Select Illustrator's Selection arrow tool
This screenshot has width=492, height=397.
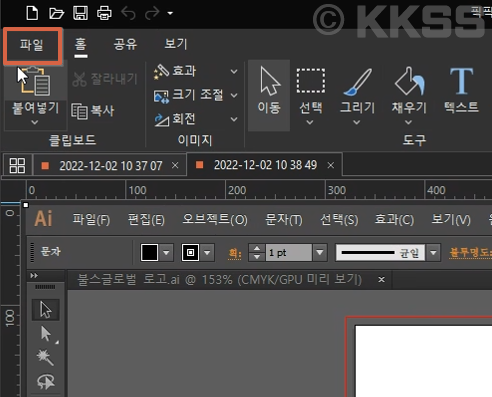pyautogui.click(x=46, y=310)
